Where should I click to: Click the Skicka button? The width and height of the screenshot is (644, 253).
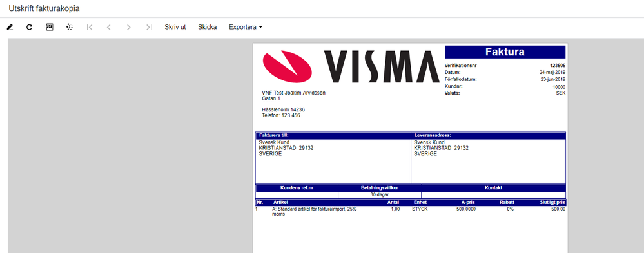[x=208, y=28]
